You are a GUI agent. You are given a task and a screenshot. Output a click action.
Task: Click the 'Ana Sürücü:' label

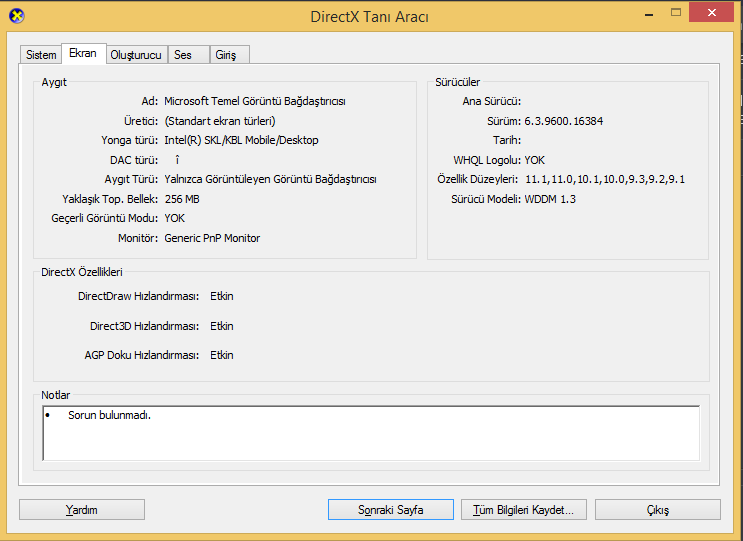tap(492, 101)
